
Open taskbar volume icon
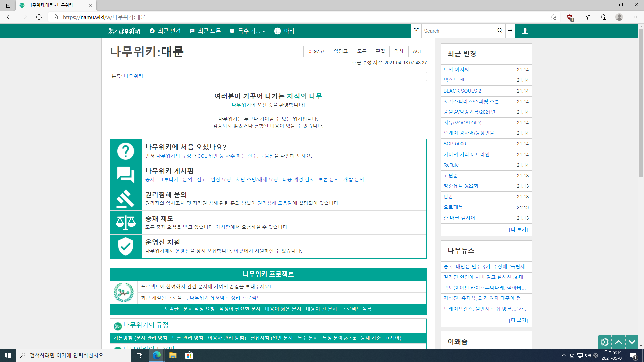[x=588, y=355]
